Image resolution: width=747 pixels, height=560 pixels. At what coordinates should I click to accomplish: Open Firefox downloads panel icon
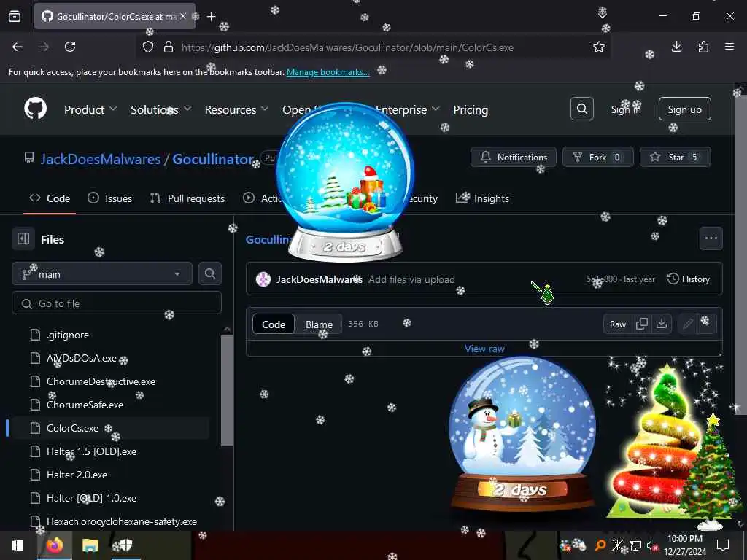point(676,47)
